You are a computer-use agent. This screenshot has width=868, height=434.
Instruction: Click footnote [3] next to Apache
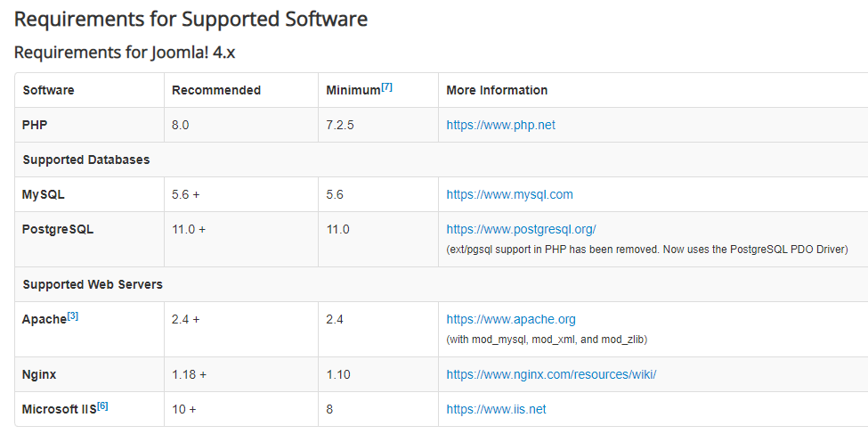coord(72,316)
